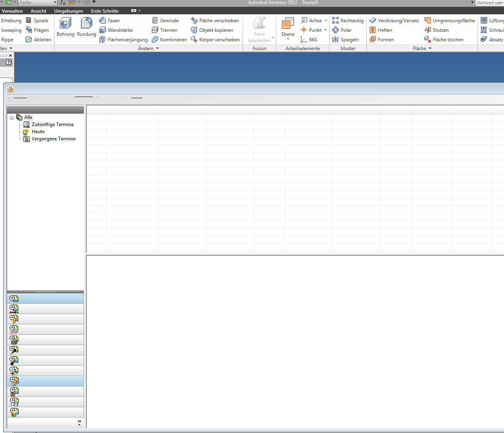Select the Spirale coil tool
Screen dimensions: 504x433
[37, 20]
